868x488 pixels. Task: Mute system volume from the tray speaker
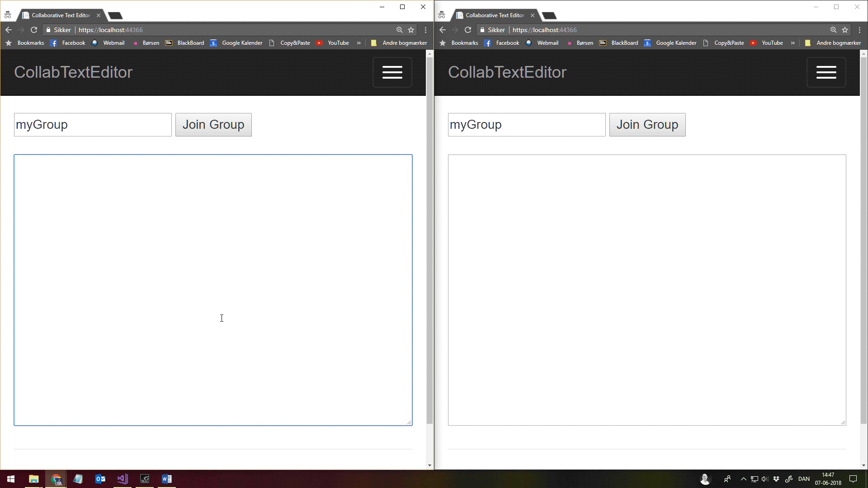[x=764, y=479]
